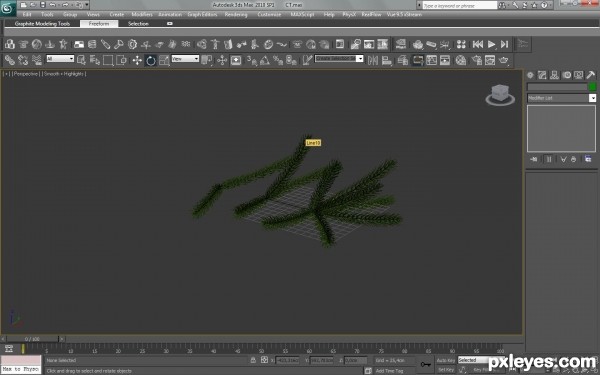This screenshot has height=375, width=600.
Task: Click the Unlink Selection icon
Action: (23, 60)
